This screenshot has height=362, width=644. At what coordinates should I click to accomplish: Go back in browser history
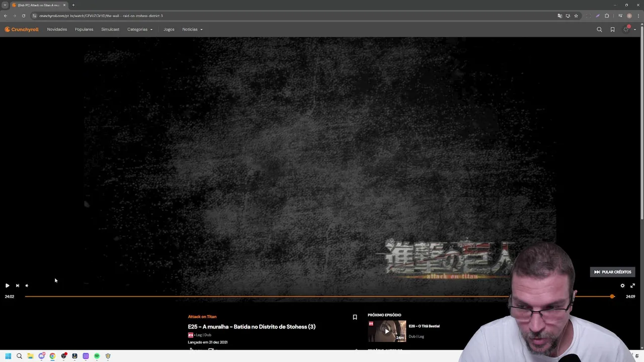pyautogui.click(x=6, y=16)
